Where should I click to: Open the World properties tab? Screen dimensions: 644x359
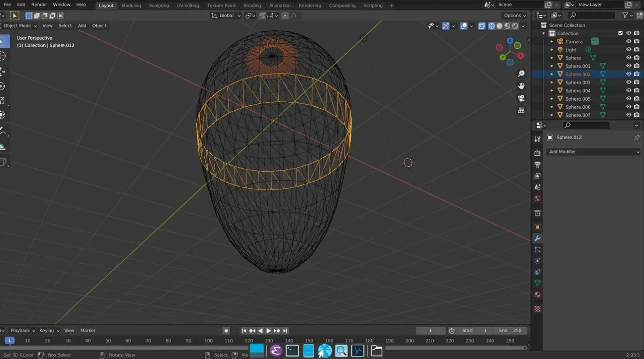pos(537,199)
